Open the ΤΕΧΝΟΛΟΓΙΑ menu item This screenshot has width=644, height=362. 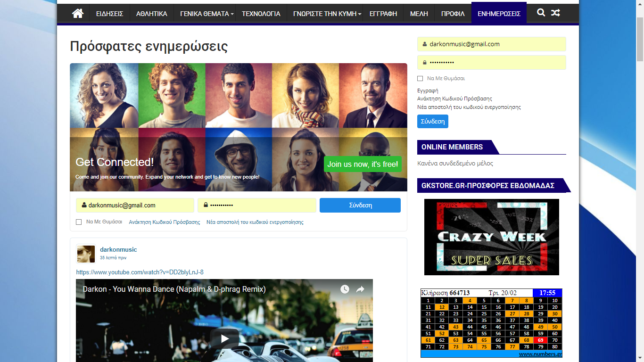coord(261,14)
